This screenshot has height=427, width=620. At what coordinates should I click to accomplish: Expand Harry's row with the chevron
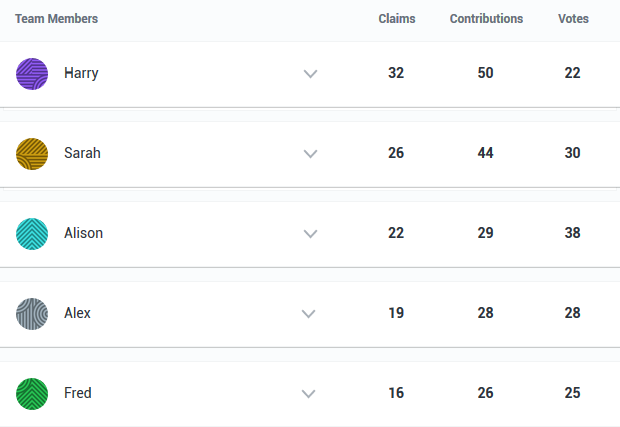310,74
